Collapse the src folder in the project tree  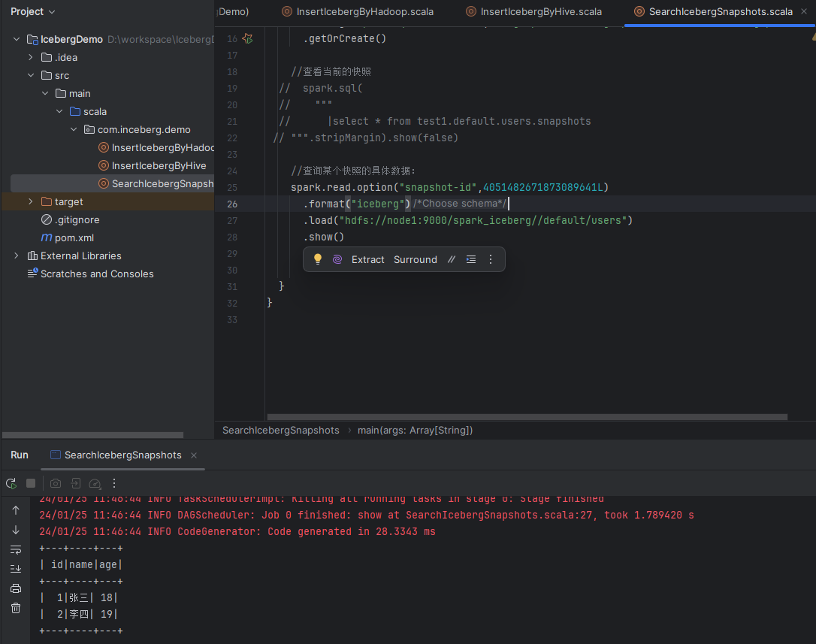click(31, 75)
